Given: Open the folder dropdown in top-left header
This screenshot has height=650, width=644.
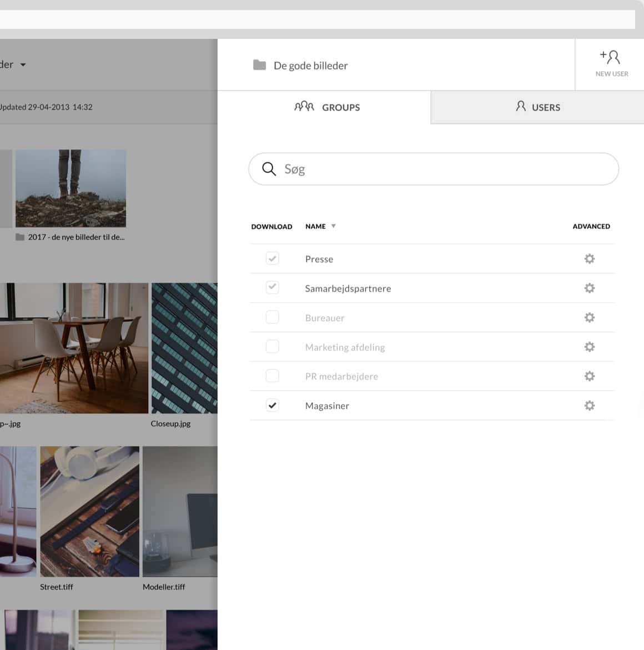Looking at the screenshot, I should 23,64.
